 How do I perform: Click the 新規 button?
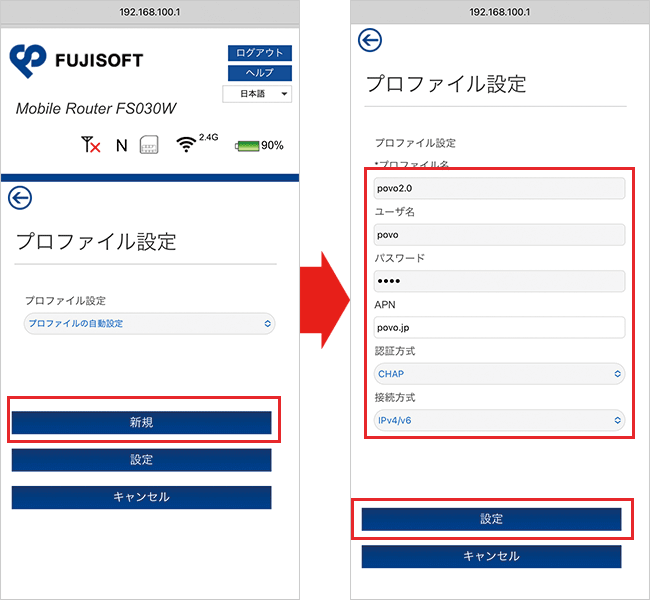tap(141, 423)
